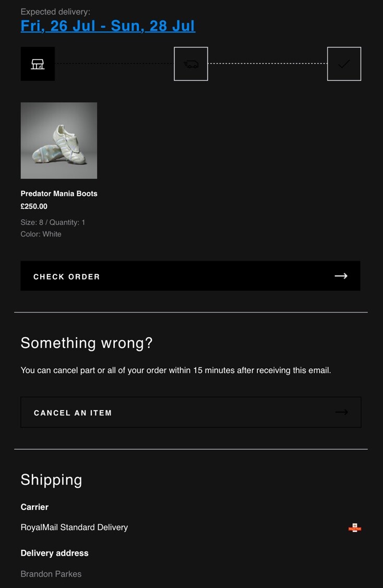Click the 15 minutes cancellation notice text
383x588 pixels.
(x=176, y=370)
